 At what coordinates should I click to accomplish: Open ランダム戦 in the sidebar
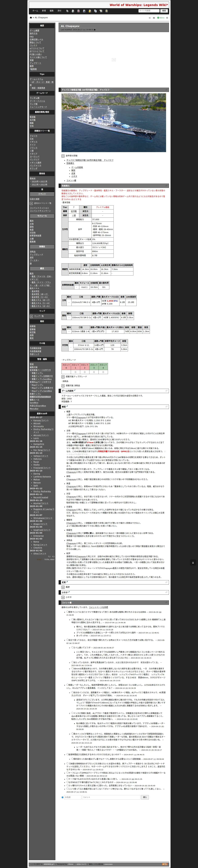(34, 98)
